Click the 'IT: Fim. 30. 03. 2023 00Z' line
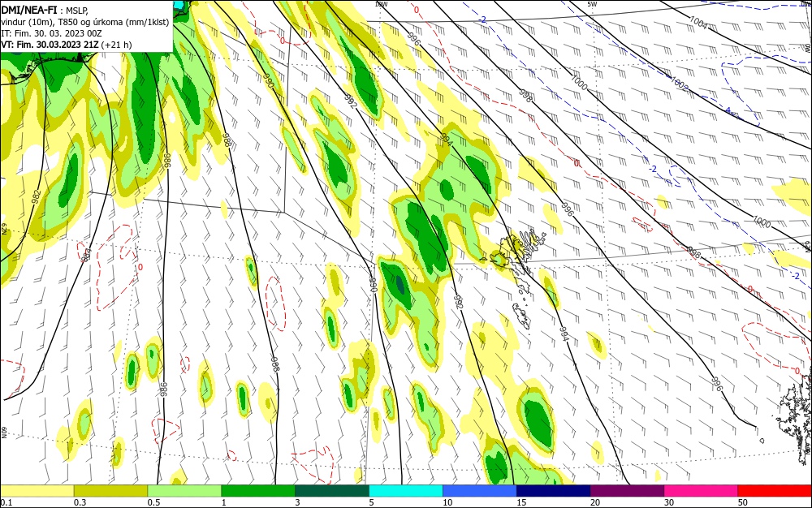The image size is (812, 508). point(51,33)
